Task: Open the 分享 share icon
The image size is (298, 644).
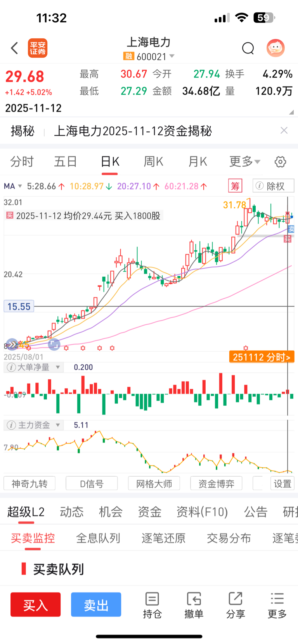Action: coord(236,605)
